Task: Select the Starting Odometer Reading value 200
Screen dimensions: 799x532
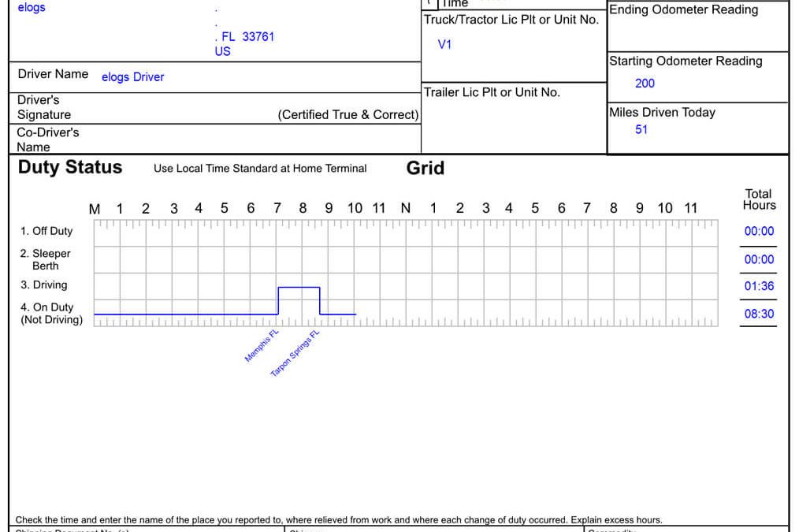Action: point(645,84)
